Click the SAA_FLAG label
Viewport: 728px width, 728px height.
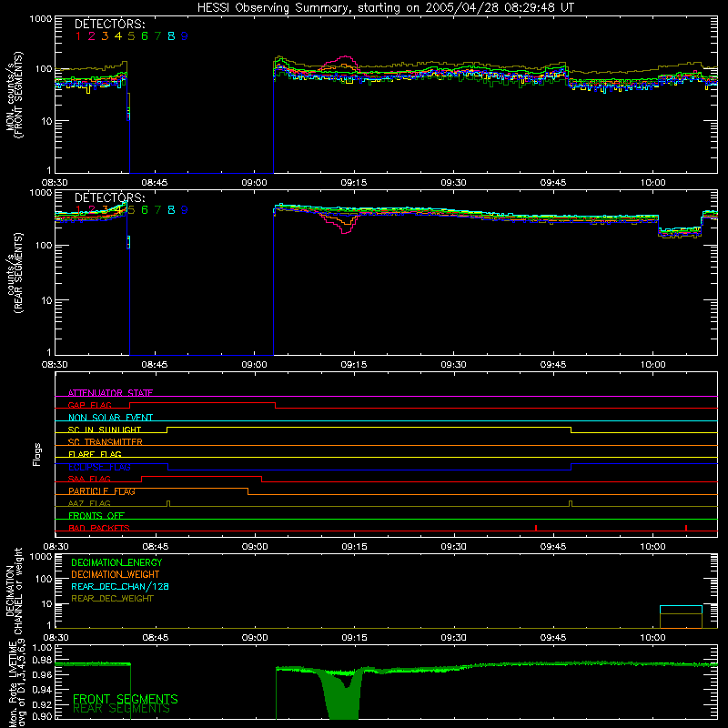point(89,480)
